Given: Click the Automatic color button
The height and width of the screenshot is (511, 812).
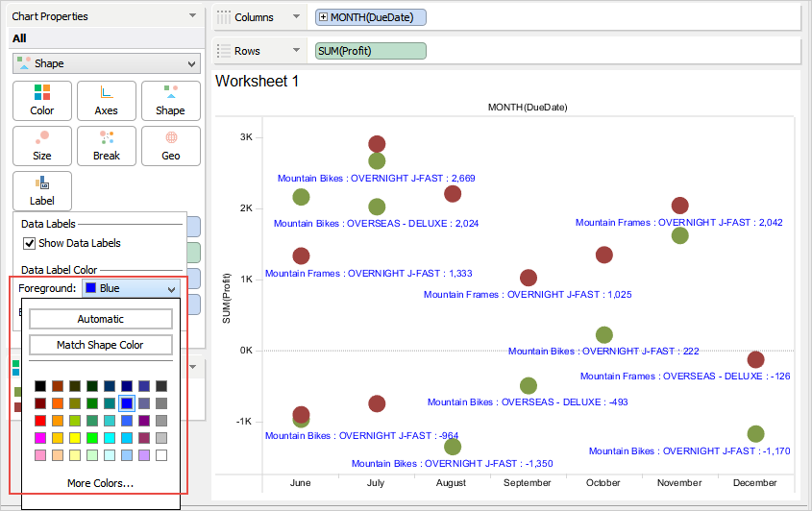Looking at the screenshot, I should 100,319.
